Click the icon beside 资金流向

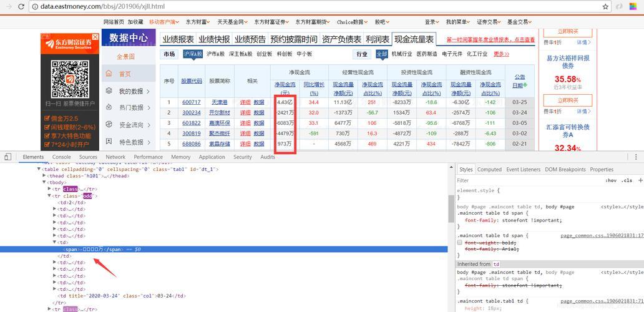click(x=109, y=124)
